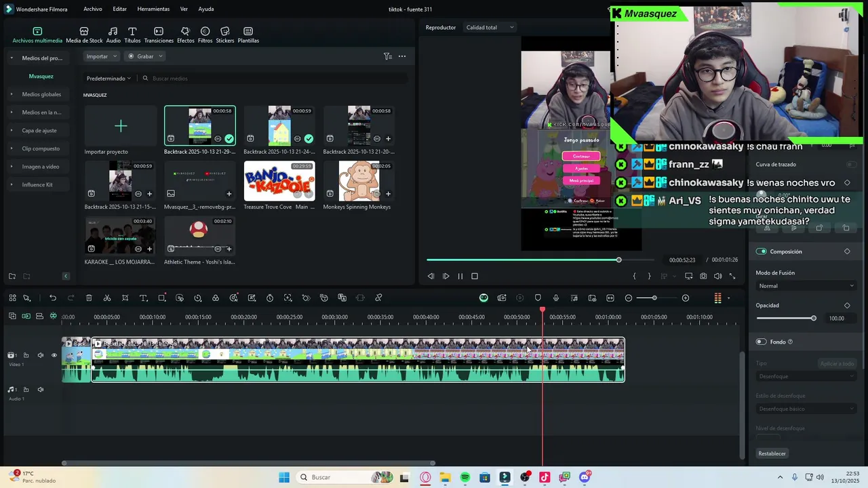This screenshot has height=488, width=868.
Task: Click the Opacidad slider handle
Action: click(814, 319)
